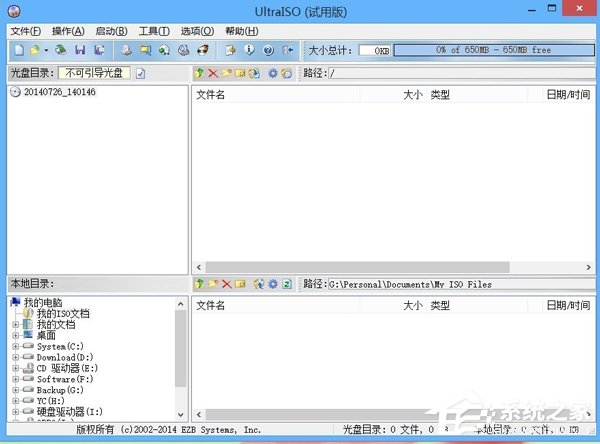Expand the 我的文档 tree node
This screenshot has width=600, height=444.
coord(14,324)
